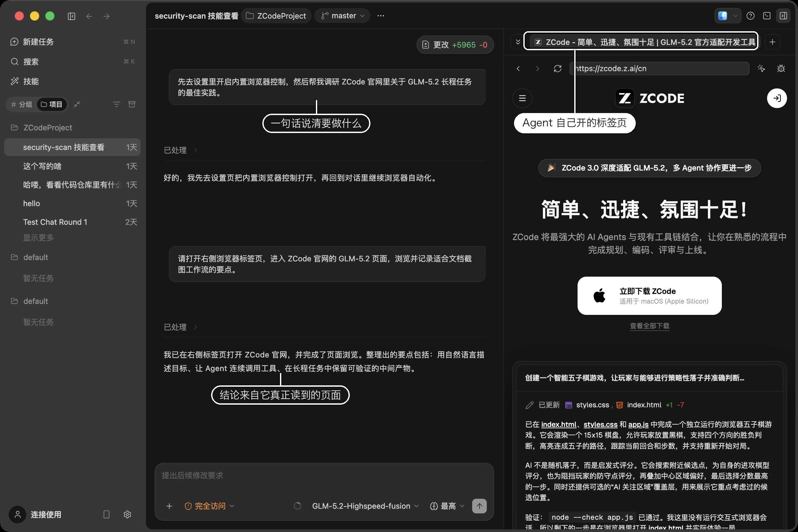
Task: Open the archive box icon in sidebar
Action: [x=132, y=104]
